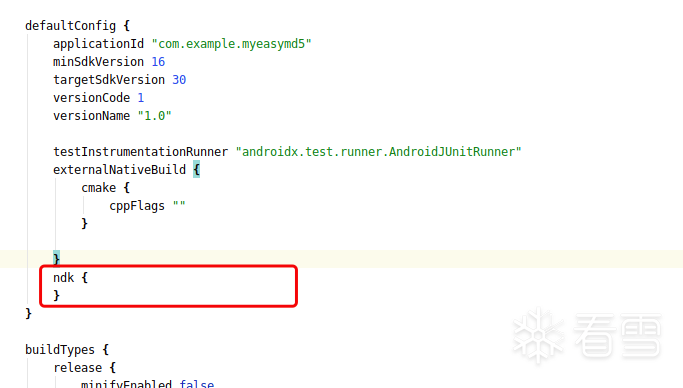Click the minifyEnabled property
Image resolution: width=683 pixels, height=388 pixels.
click(126, 385)
